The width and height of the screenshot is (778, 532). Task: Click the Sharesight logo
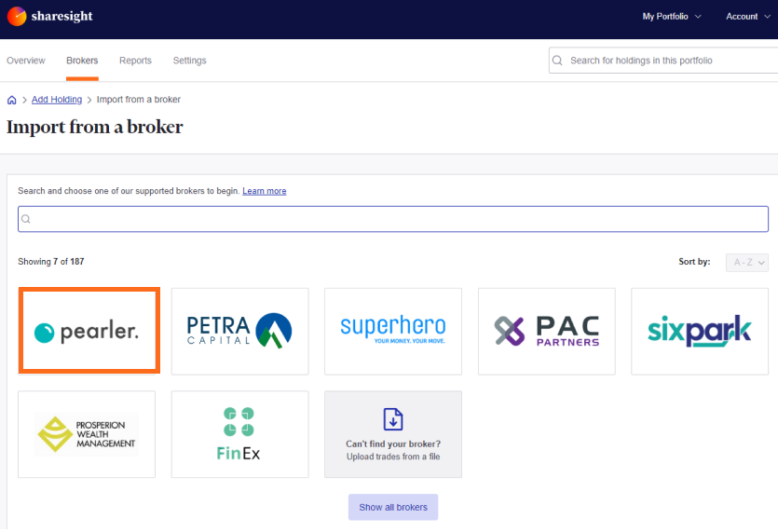click(x=49, y=17)
